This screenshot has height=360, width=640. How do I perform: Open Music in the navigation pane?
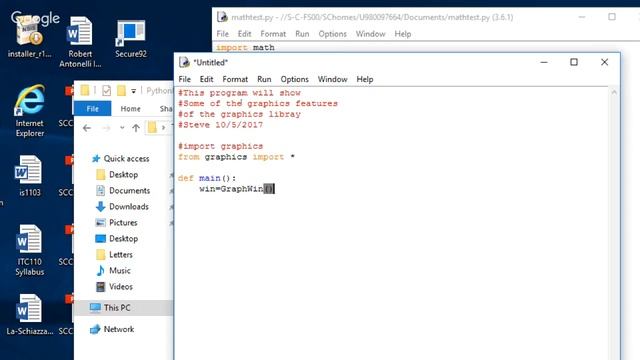click(113, 270)
